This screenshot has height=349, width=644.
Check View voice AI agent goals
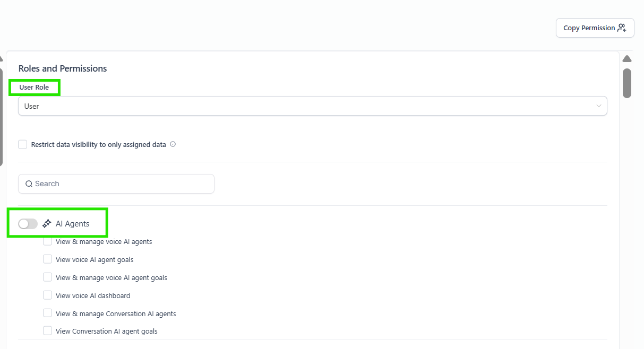pyautogui.click(x=48, y=259)
